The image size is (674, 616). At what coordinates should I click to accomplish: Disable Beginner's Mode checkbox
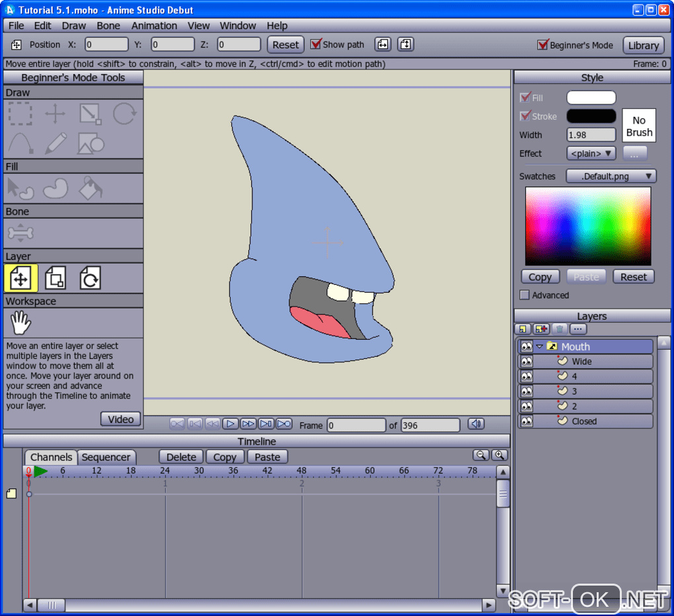tap(543, 45)
